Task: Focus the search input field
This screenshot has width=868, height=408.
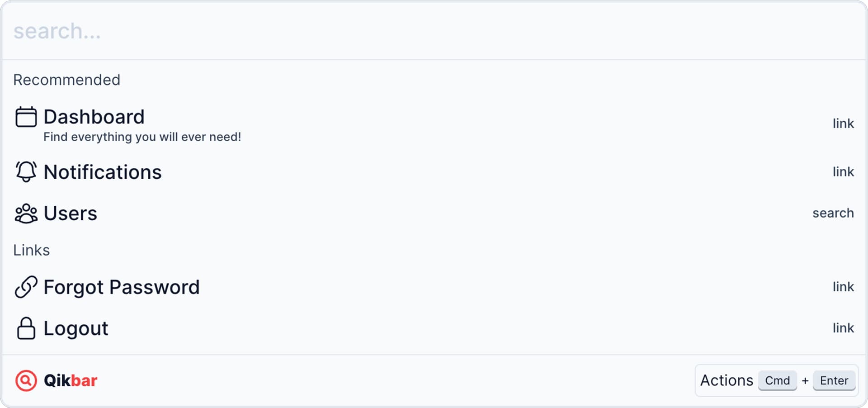Action: [434, 31]
